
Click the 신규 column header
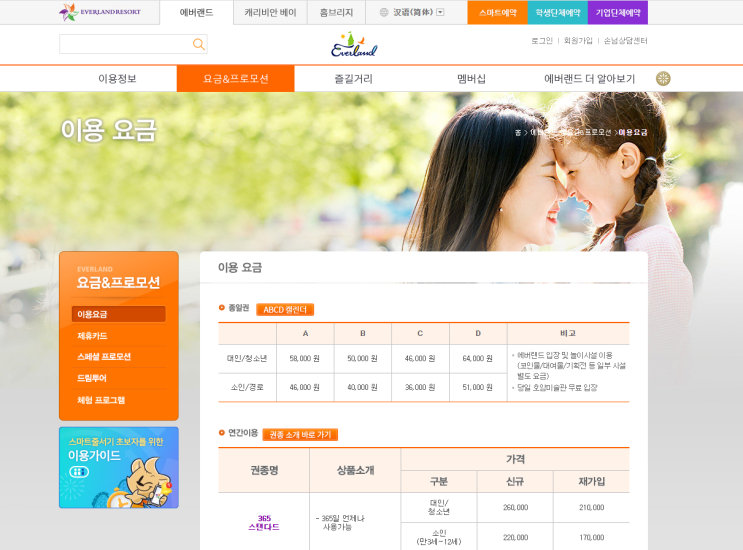pyautogui.click(x=515, y=481)
